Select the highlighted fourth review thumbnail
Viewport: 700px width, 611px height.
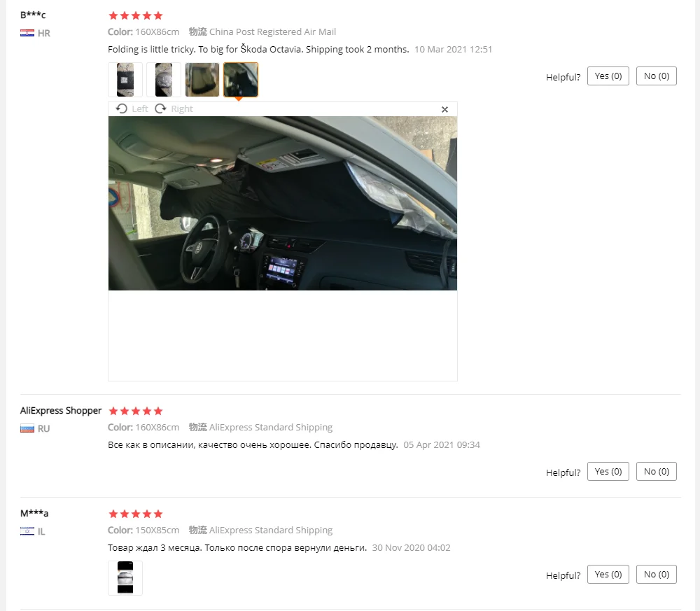click(241, 80)
